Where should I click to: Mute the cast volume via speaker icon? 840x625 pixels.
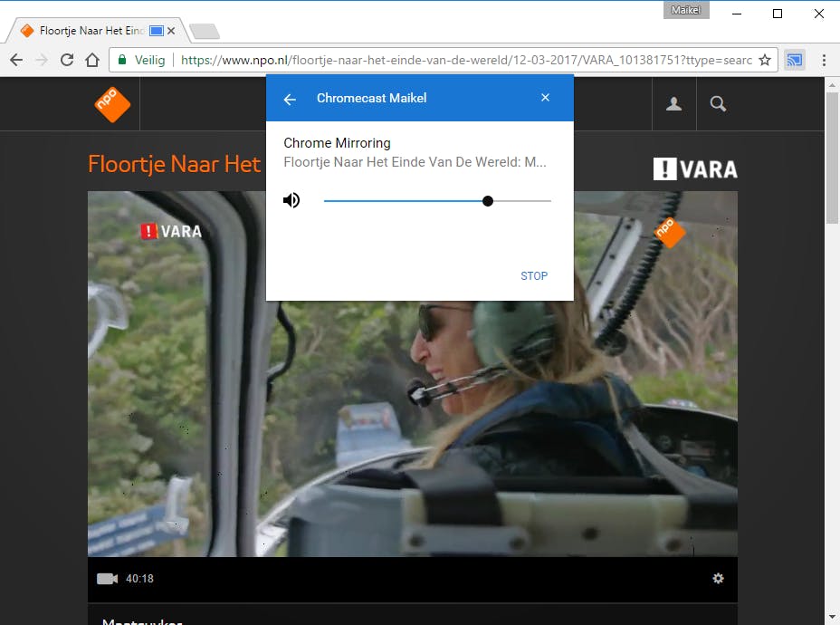pyautogui.click(x=291, y=200)
